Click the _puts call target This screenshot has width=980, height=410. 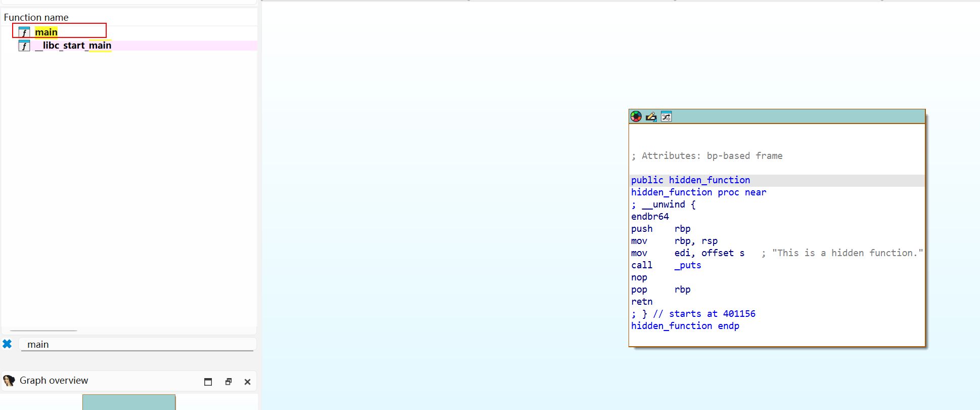pos(688,265)
